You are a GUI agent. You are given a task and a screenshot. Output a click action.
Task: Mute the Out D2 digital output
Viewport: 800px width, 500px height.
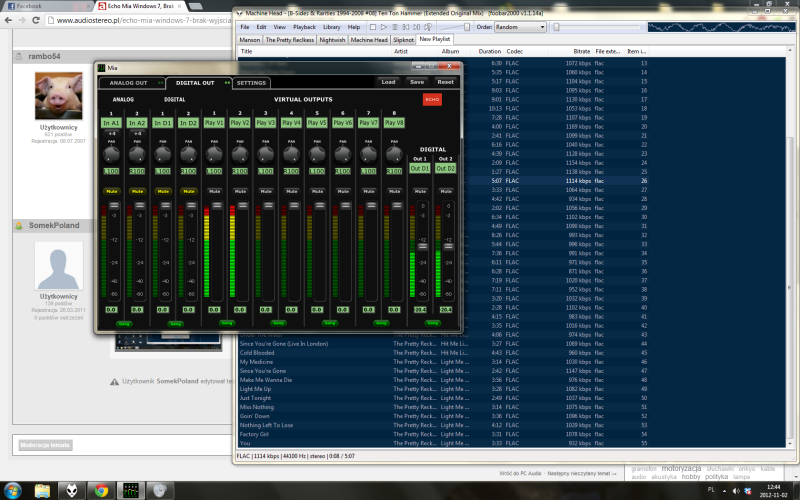[x=446, y=191]
